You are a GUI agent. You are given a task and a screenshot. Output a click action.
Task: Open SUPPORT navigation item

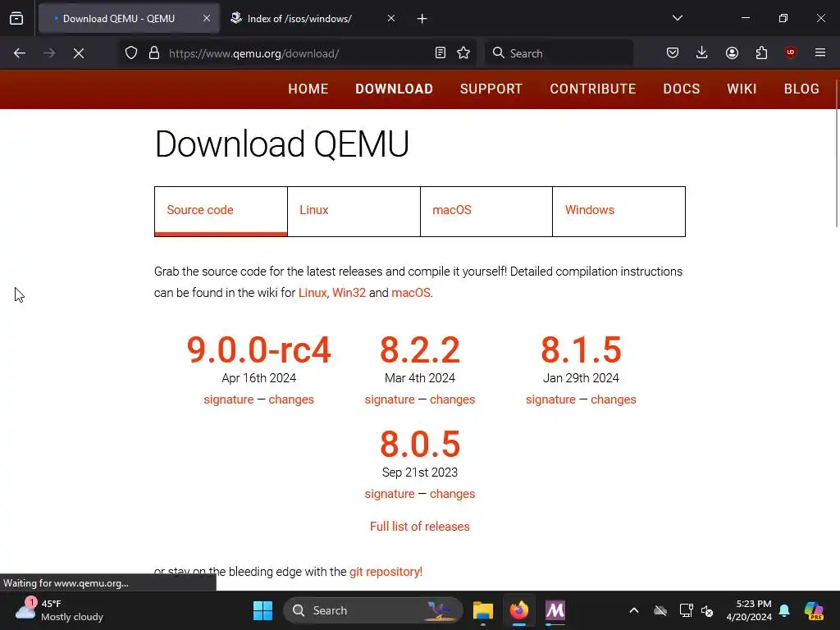491,89
